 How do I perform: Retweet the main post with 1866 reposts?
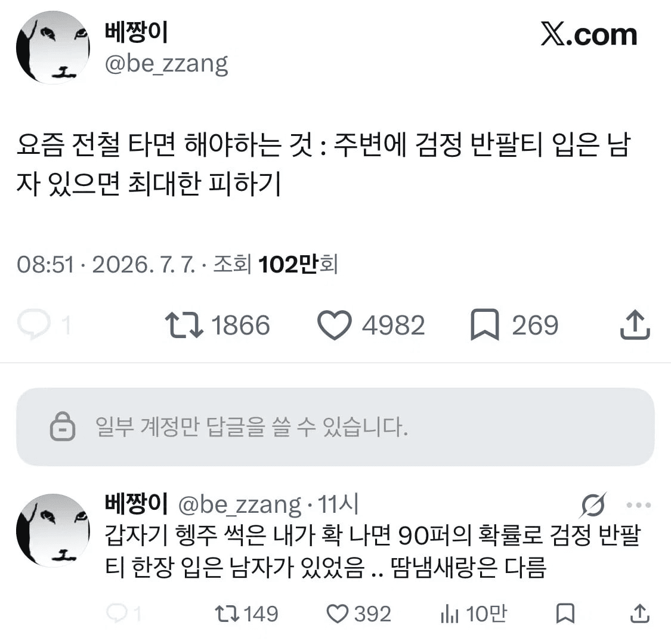(184, 325)
